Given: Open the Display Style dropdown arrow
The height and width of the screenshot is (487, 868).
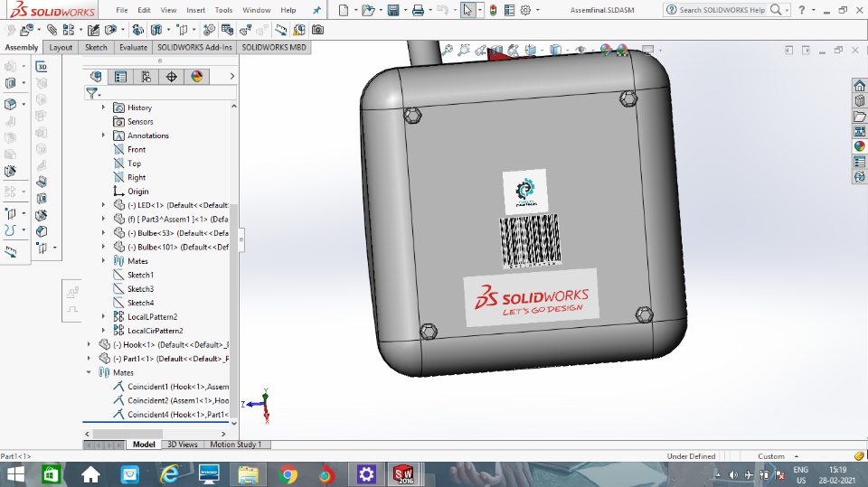Looking at the screenshot, I should point(568,51).
